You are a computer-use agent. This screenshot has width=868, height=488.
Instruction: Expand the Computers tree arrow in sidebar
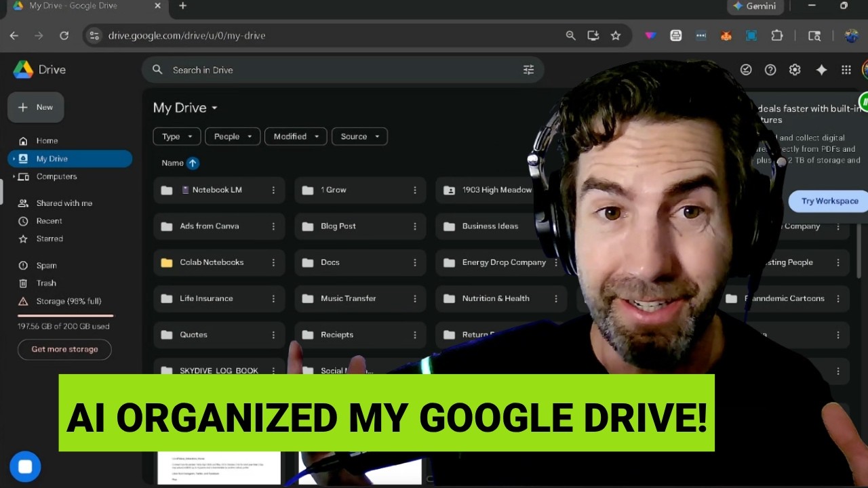pyautogui.click(x=14, y=177)
